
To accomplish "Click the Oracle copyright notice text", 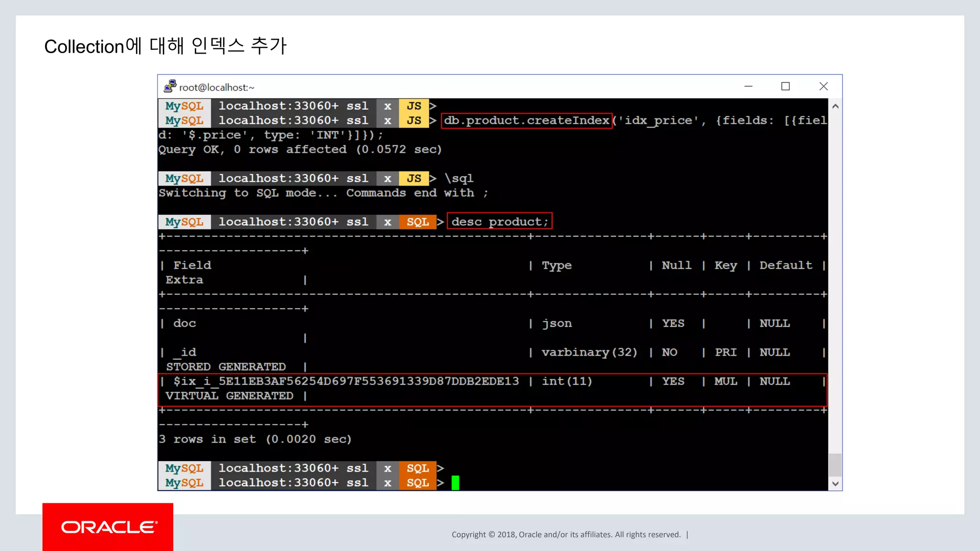I will [x=566, y=535].
